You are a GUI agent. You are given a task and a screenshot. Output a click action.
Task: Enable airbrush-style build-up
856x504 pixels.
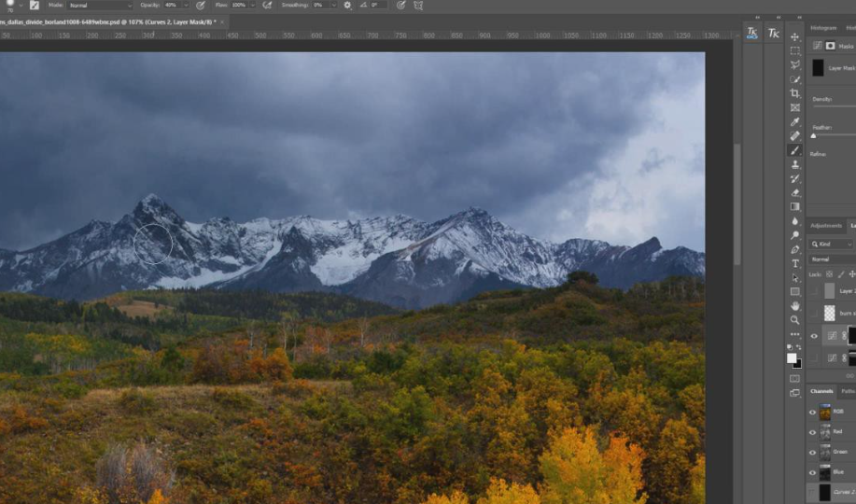[267, 6]
